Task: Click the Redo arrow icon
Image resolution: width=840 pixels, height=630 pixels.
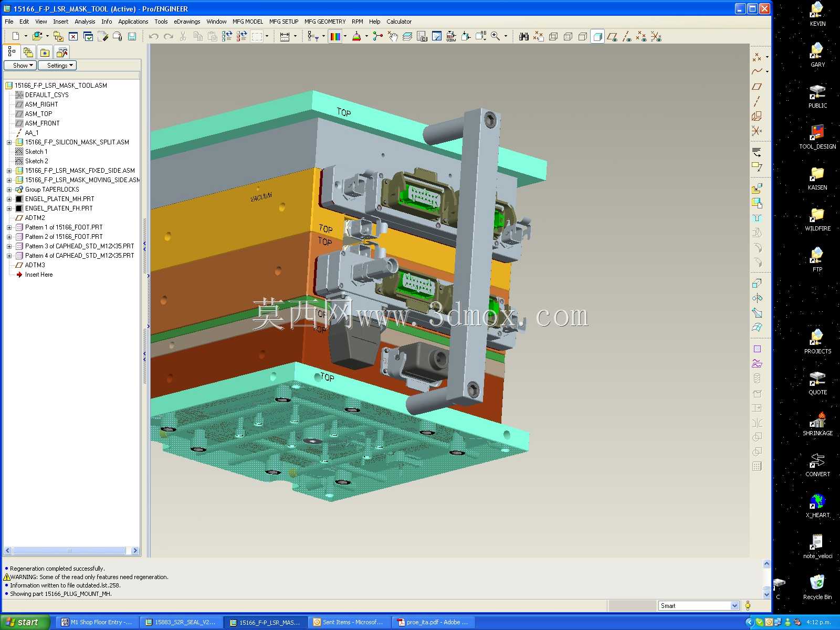Action: 169,36
